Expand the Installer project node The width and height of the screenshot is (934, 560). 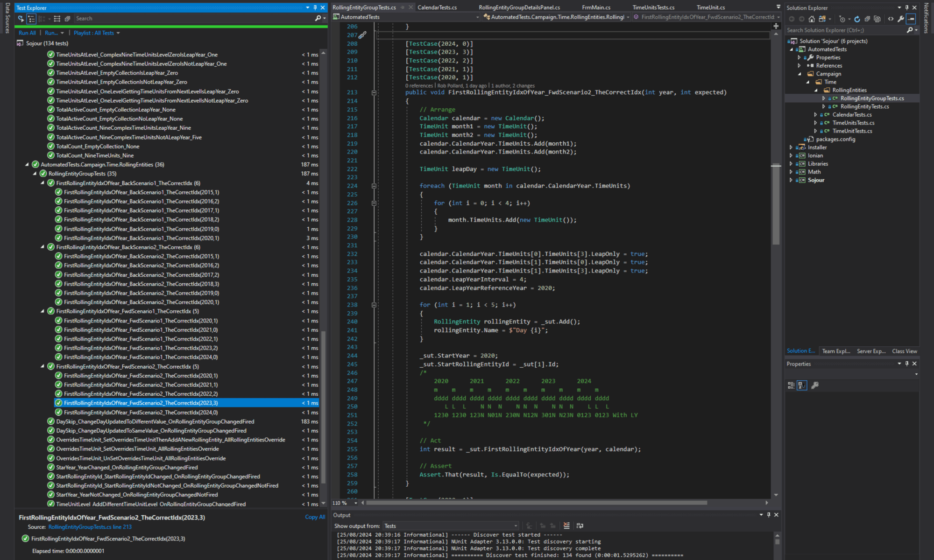(791, 147)
